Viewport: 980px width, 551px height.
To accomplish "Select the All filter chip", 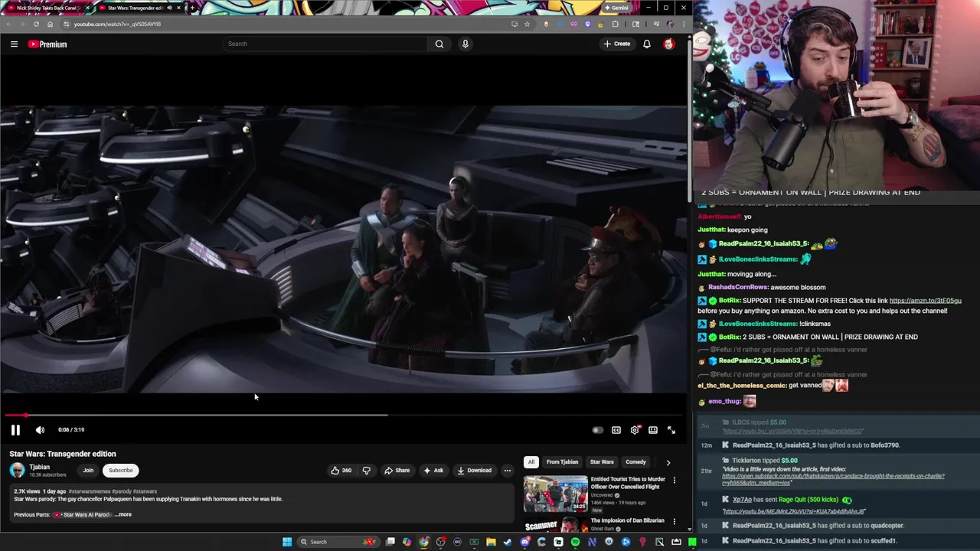I will (x=531, y=462).
